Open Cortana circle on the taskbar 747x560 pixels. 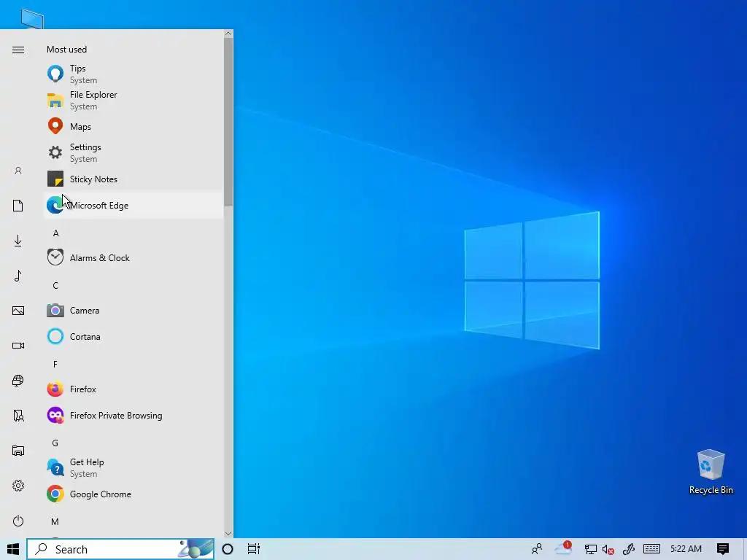click(x=228, y=549)
